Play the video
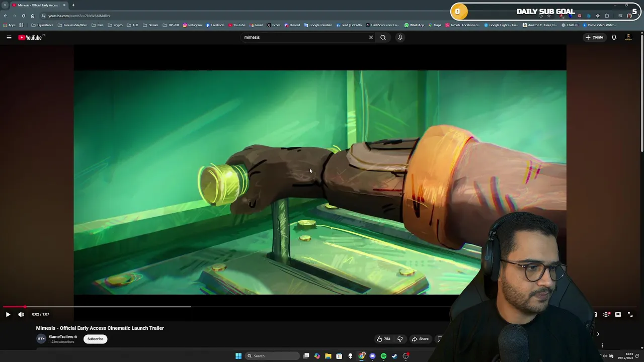 [8, 314]
